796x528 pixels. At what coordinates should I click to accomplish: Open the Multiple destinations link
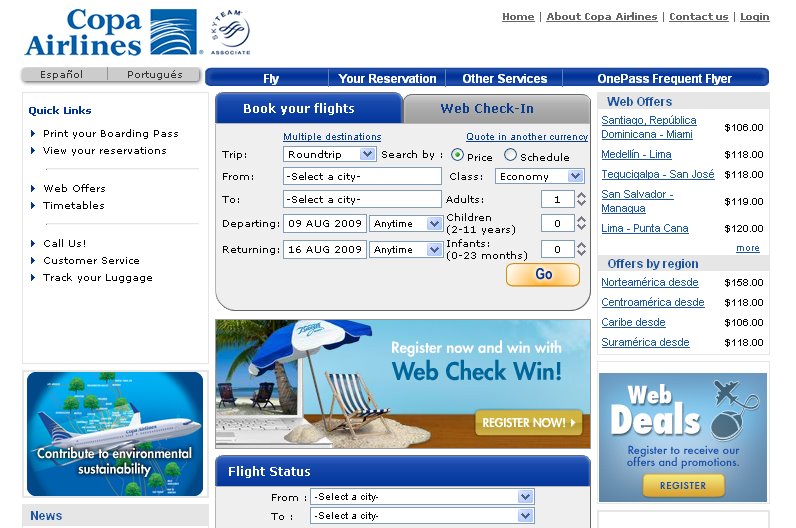coord(332,137)
